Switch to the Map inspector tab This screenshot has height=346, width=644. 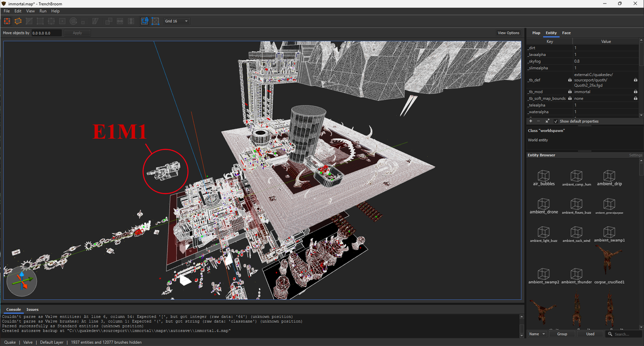pyautogui.click(x=536, y=33)
